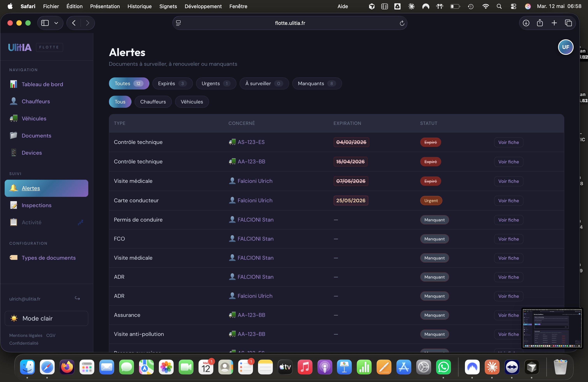The height and width of the screenshot is (382, 588).
Task: Open AA-123-BB link in Assurance row
Action: (x=251, y=315)
